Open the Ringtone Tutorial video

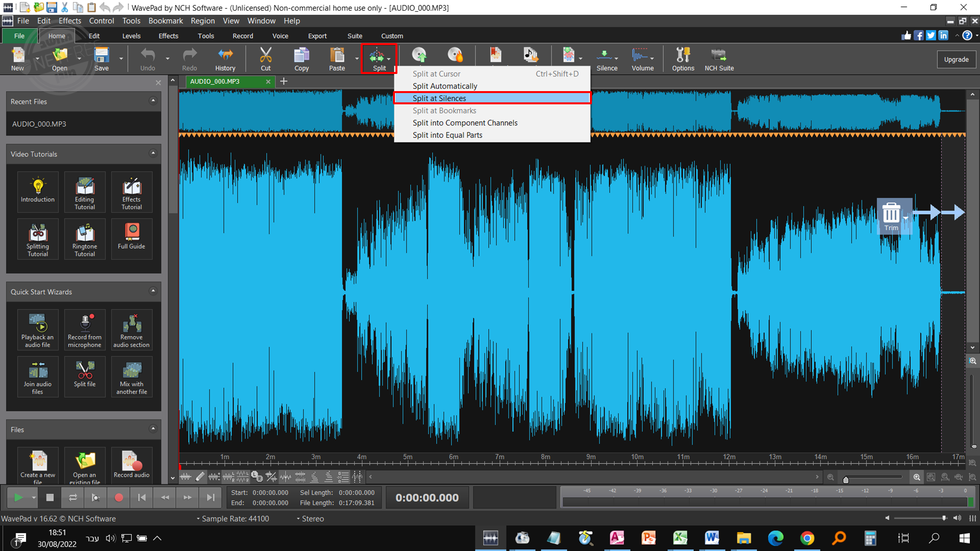click(85, 239)
